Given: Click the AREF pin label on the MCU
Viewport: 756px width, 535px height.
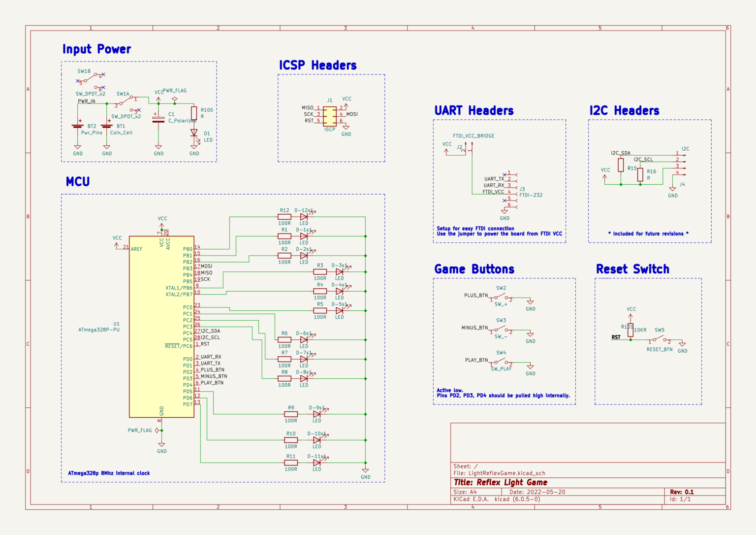Looking at the screenshot, I should [x=136, y=249].
